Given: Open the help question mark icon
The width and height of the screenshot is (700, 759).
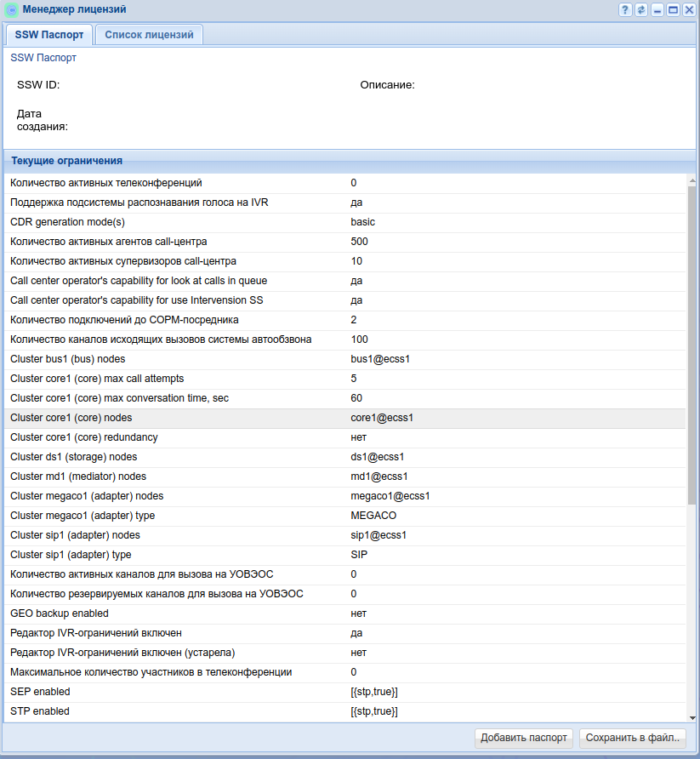Looking at the screenshot, I should (x=625, y=10).
